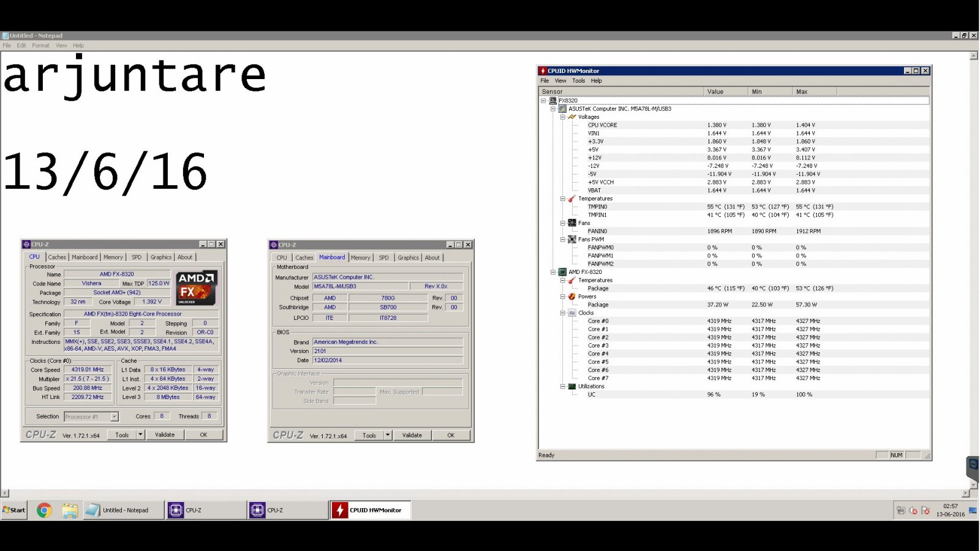Switch to Untitled - Notepad taskbar button
980x551 pixels.
123,510
